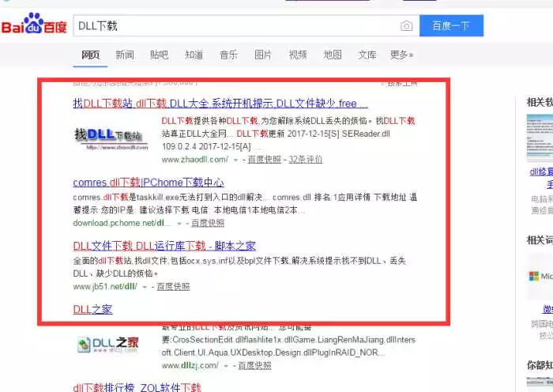Open the Baidu logo homepage link
This screenshot has height=392, width=553.
coord(34,24)
